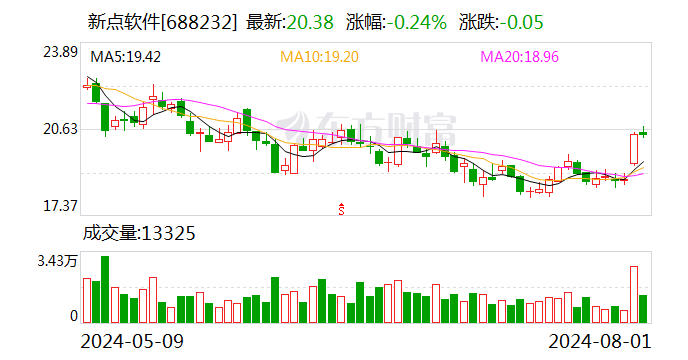
Task: Click the red S marker on chart
Action: tap(341, 209)
